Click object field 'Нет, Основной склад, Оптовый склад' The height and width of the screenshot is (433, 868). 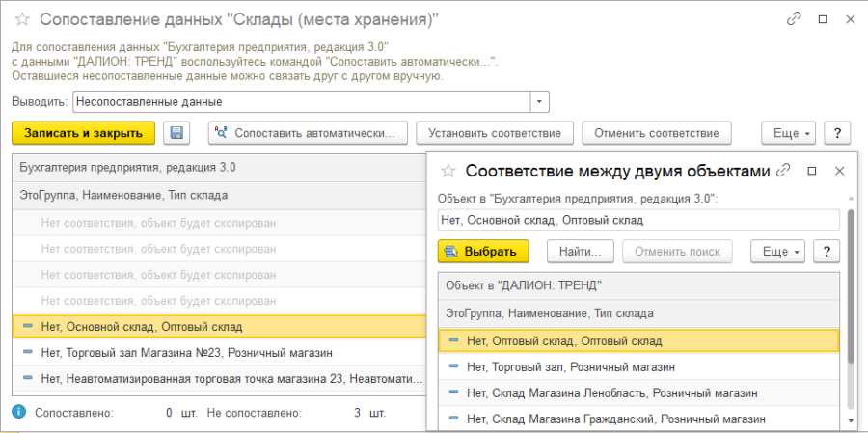pos(638,220)
